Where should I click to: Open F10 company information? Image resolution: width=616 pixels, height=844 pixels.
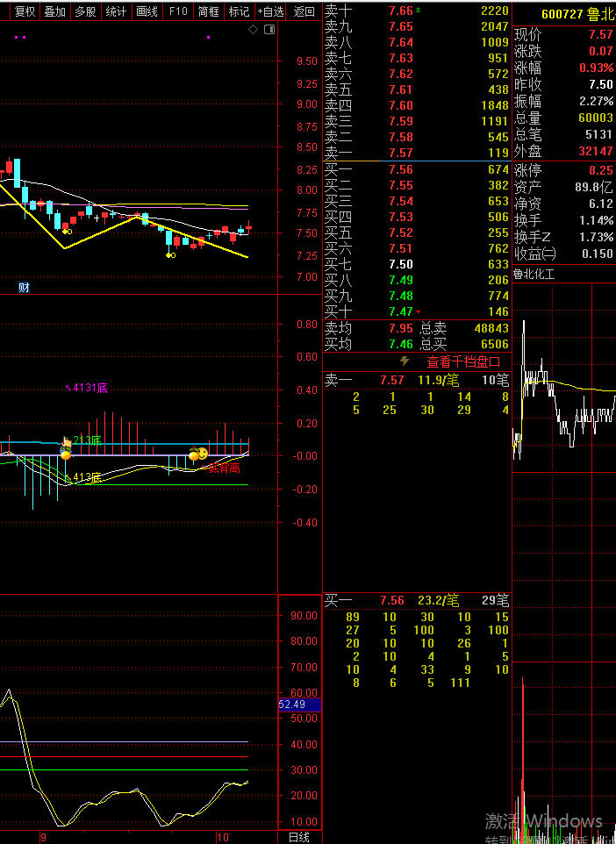[x=178, y=11]
